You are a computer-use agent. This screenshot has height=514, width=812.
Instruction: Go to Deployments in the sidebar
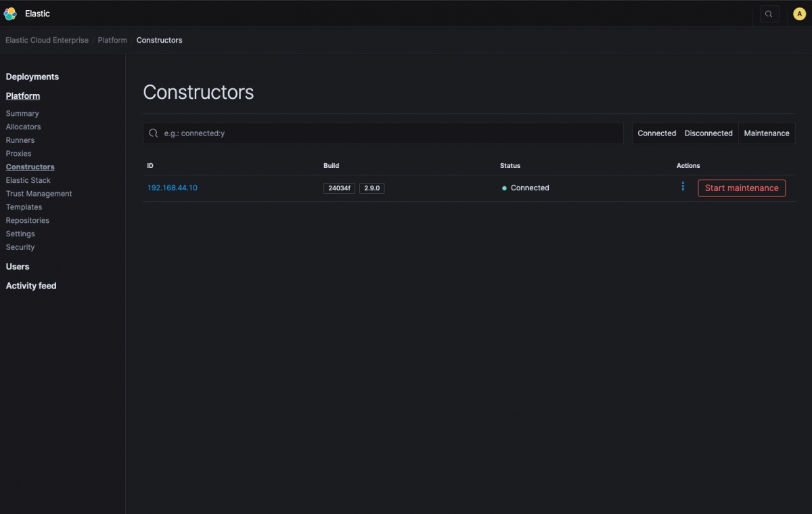[32, 77]
